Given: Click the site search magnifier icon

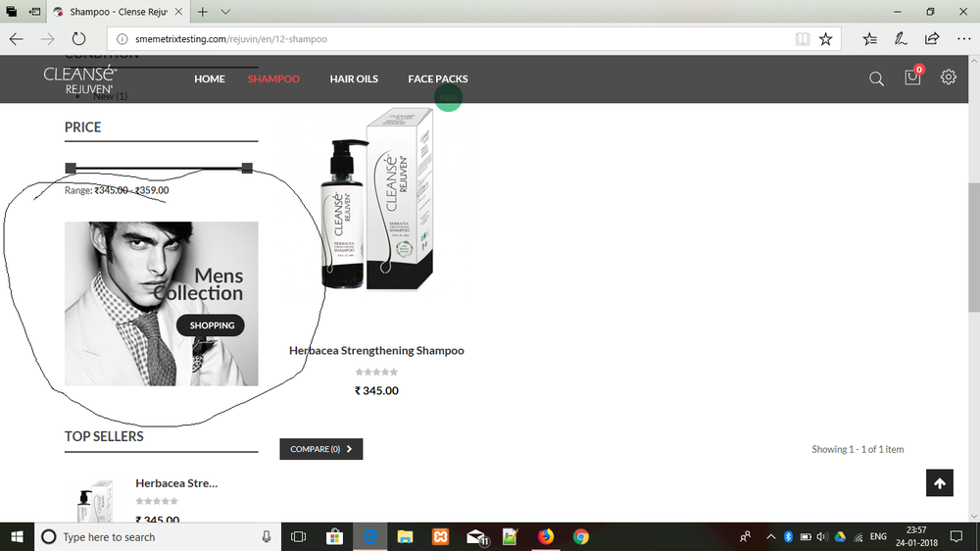Looking at the screenshot, I should (876, 78).
